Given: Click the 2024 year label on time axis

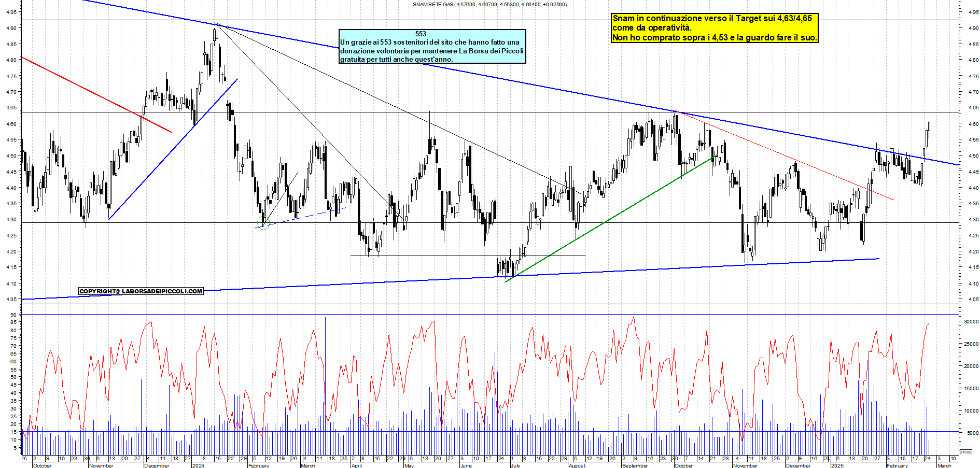Looking at the screenshot, I should tap(198, 465).
